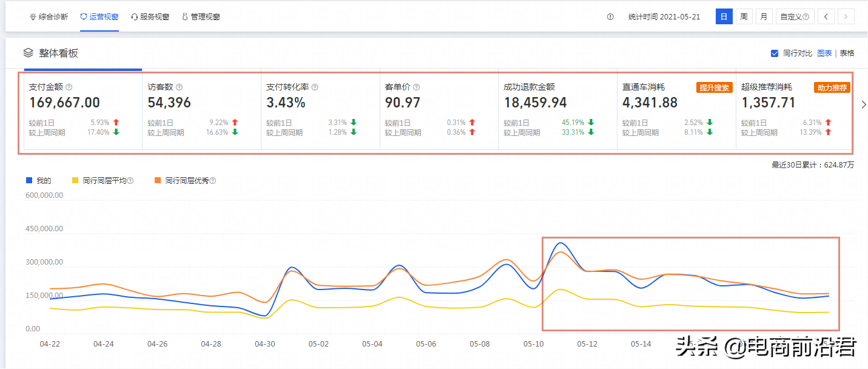Click help icon beside 访客数
868x369 pixels.
(x=179, y=87)
